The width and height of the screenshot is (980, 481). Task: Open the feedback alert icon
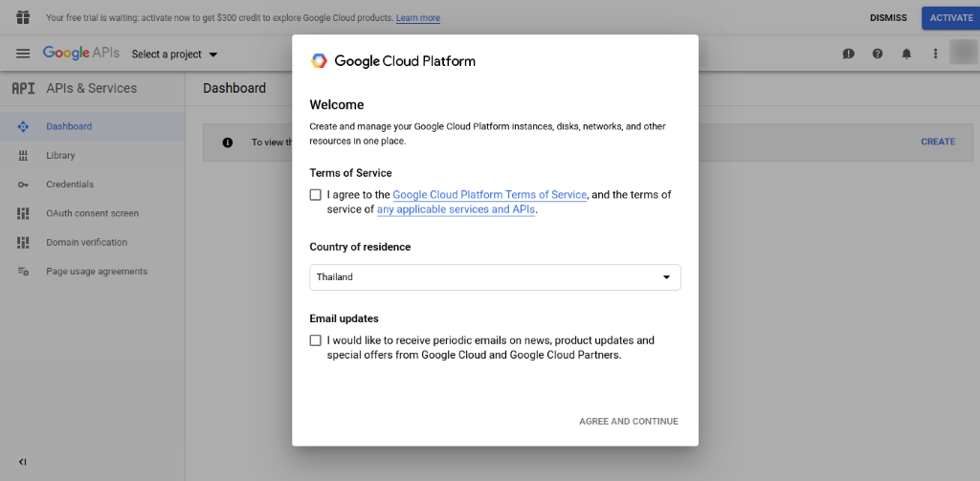(848, 54)
